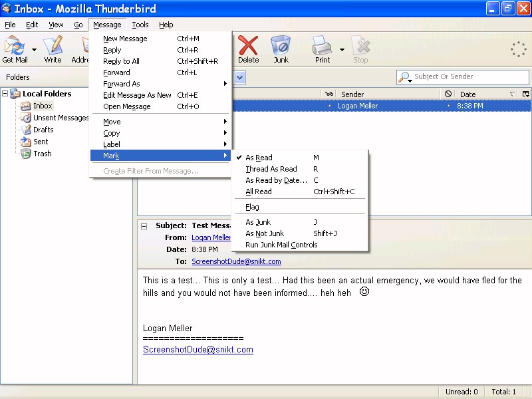
Task: Click the read-status glasses column icon
Action: 329,94
